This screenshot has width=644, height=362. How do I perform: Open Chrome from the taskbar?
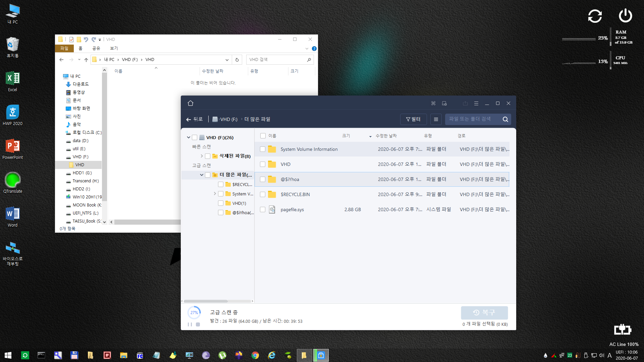click(x=255, y=355)
